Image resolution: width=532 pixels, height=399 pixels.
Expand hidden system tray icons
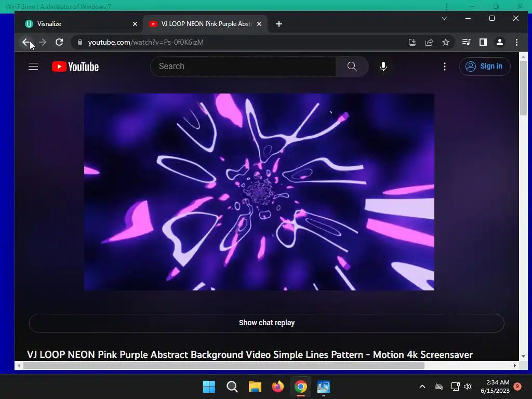[422, 387]
